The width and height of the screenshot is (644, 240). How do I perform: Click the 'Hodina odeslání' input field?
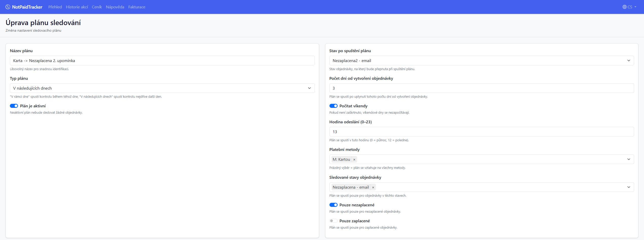tap(481, 132)
